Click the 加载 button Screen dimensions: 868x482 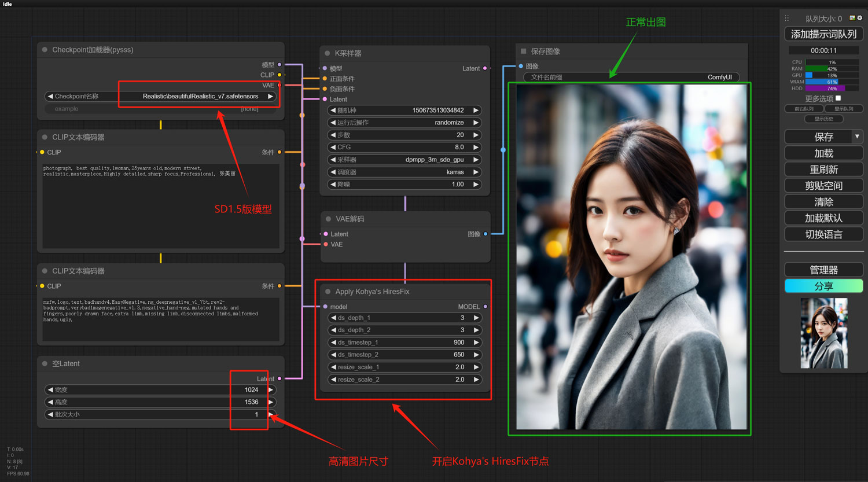click(823, 153)
